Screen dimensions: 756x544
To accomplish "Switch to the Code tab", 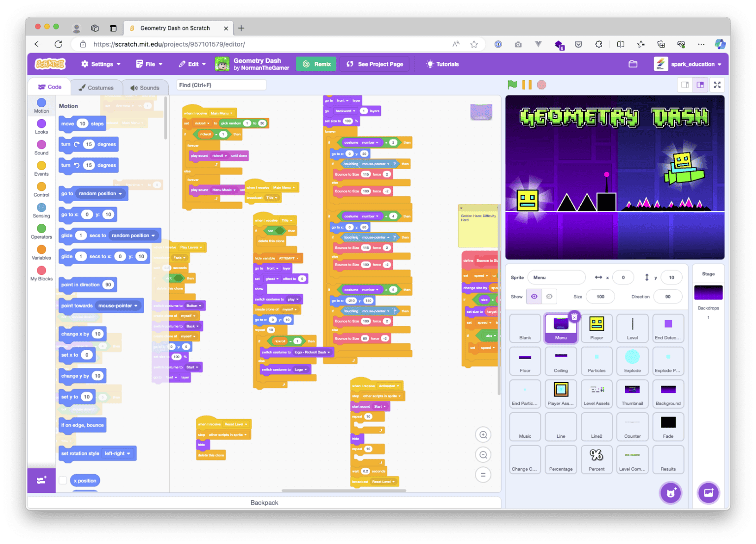I will (x=50, y=87).
